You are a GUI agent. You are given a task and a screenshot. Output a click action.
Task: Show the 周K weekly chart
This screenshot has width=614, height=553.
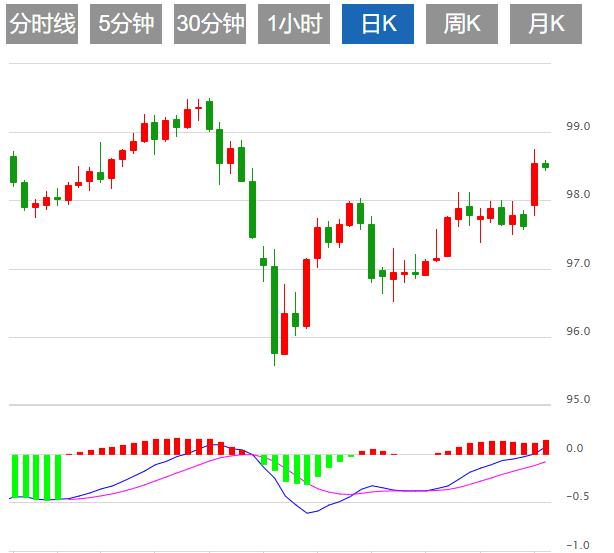(x=462, y=24)
